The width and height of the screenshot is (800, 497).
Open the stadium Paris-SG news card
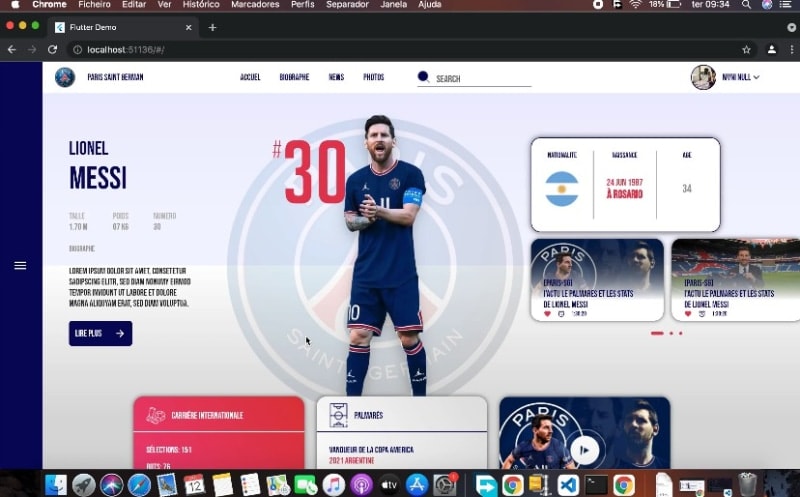[x=735, y=280]
